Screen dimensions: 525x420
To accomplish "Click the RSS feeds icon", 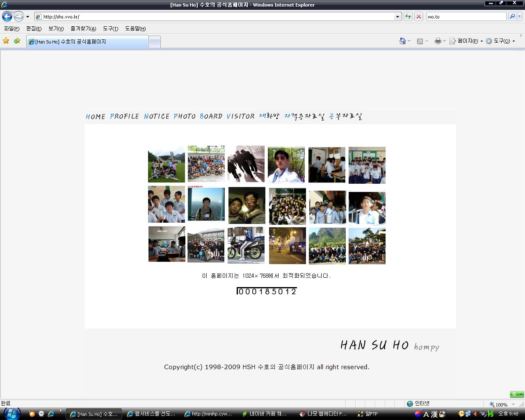I will coord(420,41).
